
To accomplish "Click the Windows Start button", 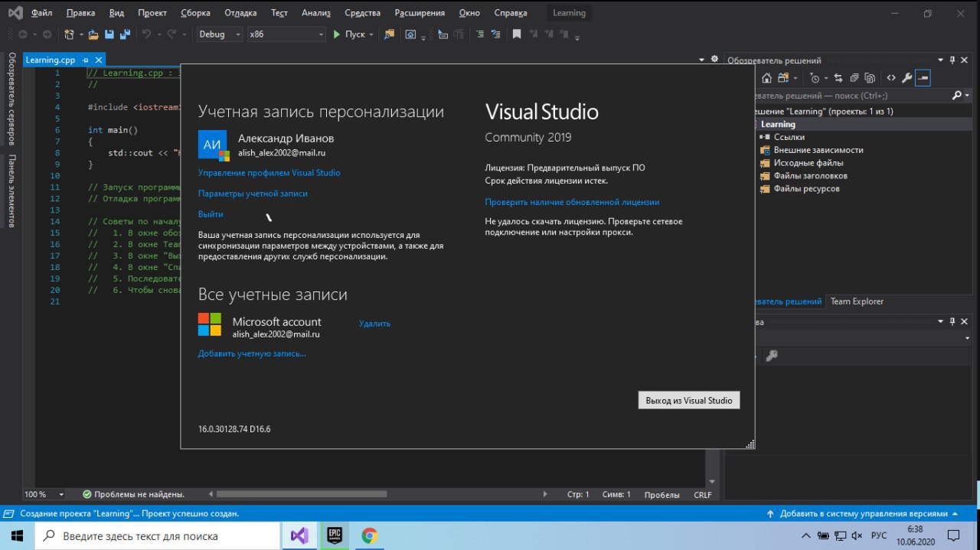I will [x=18, y=535].
